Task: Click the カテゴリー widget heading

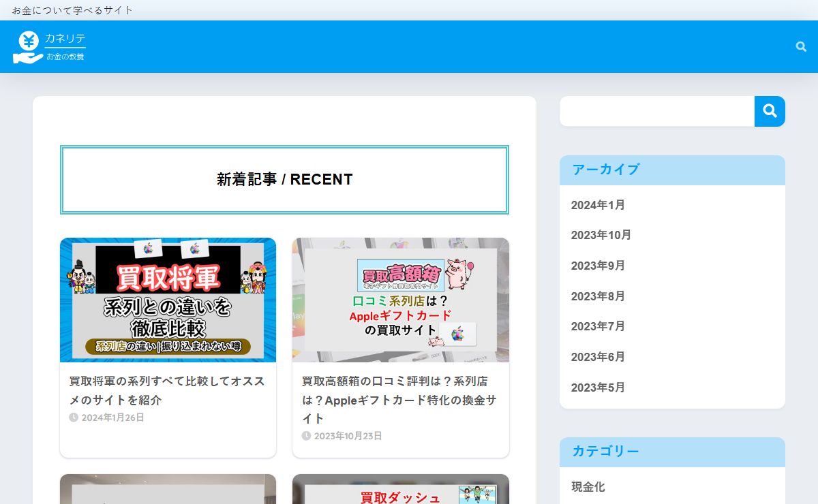Action: coord(606,452)
